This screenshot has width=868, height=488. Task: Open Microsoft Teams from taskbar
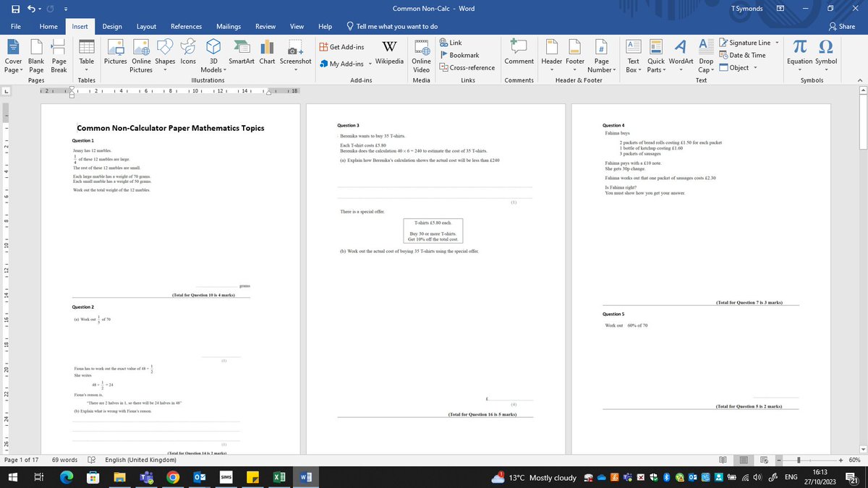tap(145, 478)
